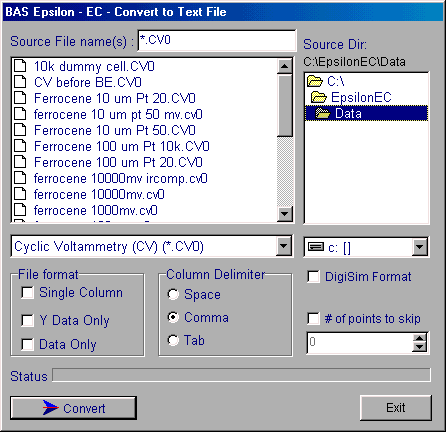This screenshot has width=446, height=432.
Task: Select file name Ferrocene 10 um Pt 50.CV0
Action: click(115, 130)
